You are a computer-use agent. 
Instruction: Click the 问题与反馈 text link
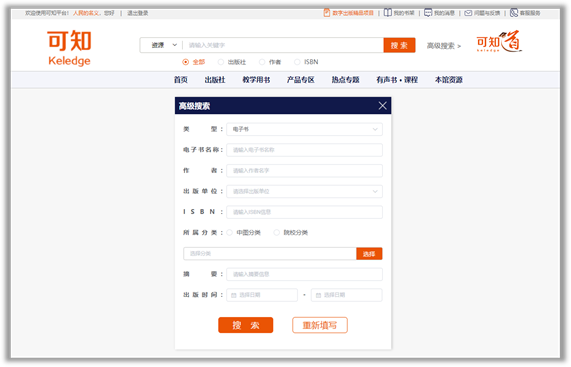click(487, 13)
